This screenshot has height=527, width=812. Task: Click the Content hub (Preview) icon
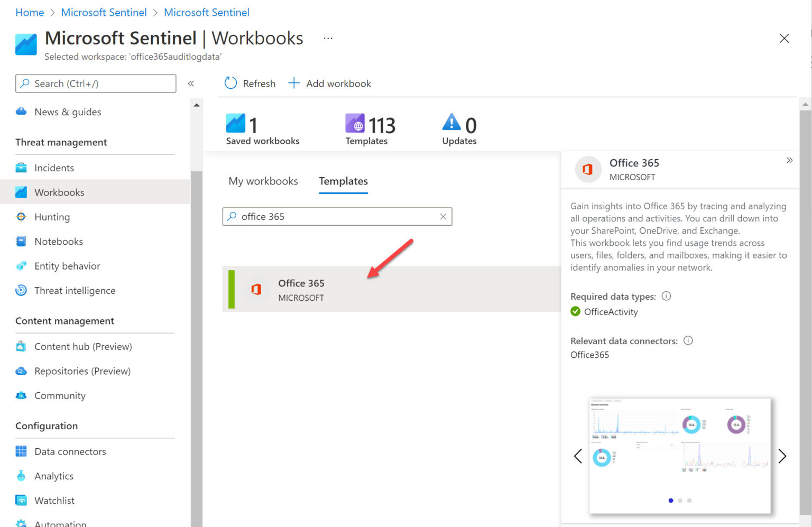[21, 346]
